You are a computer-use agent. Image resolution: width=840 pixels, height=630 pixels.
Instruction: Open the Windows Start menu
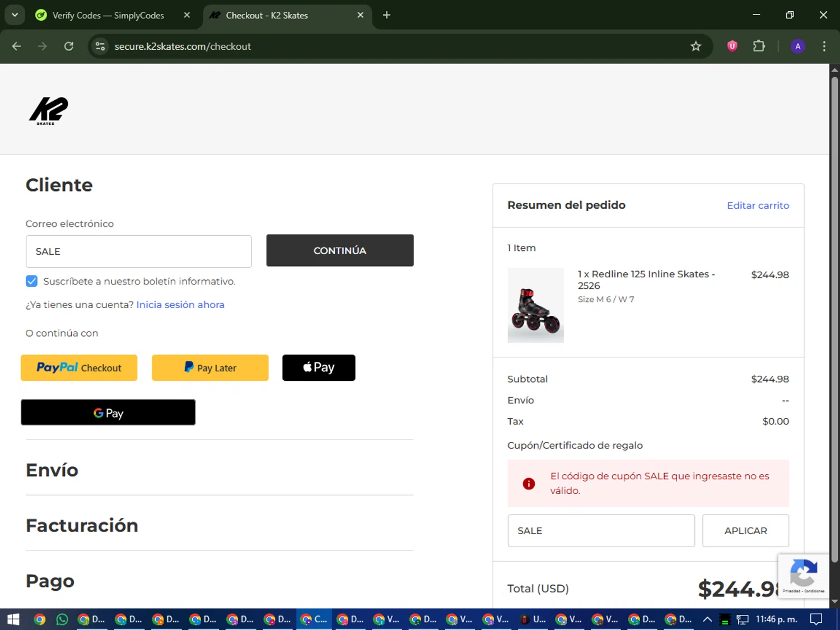[13, 619]
